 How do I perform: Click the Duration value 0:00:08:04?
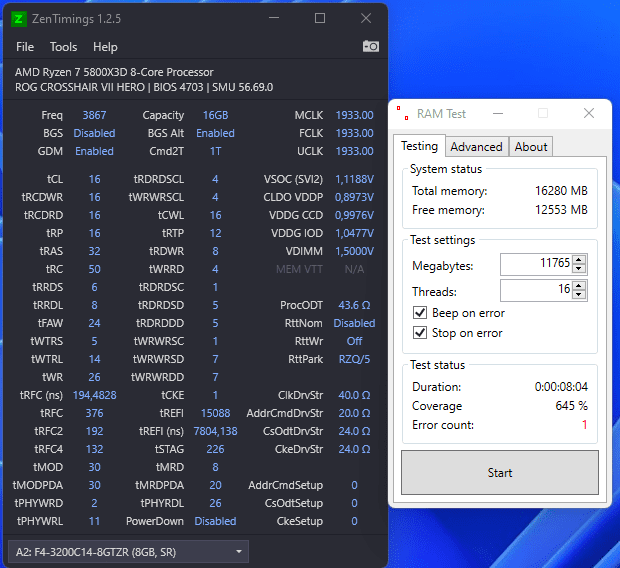561,386
